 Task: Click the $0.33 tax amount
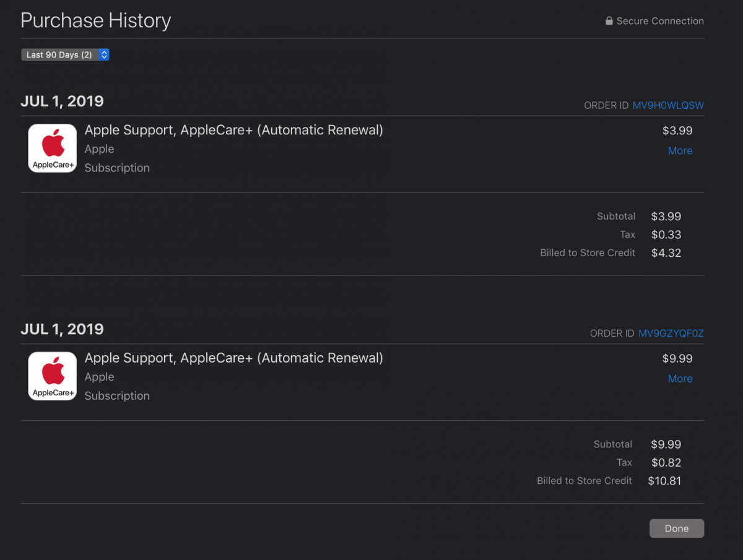[x=666, y=235]
